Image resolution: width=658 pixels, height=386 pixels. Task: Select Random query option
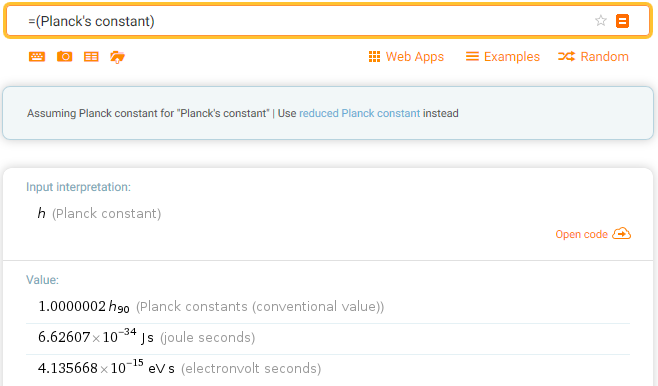click(593, 57)
